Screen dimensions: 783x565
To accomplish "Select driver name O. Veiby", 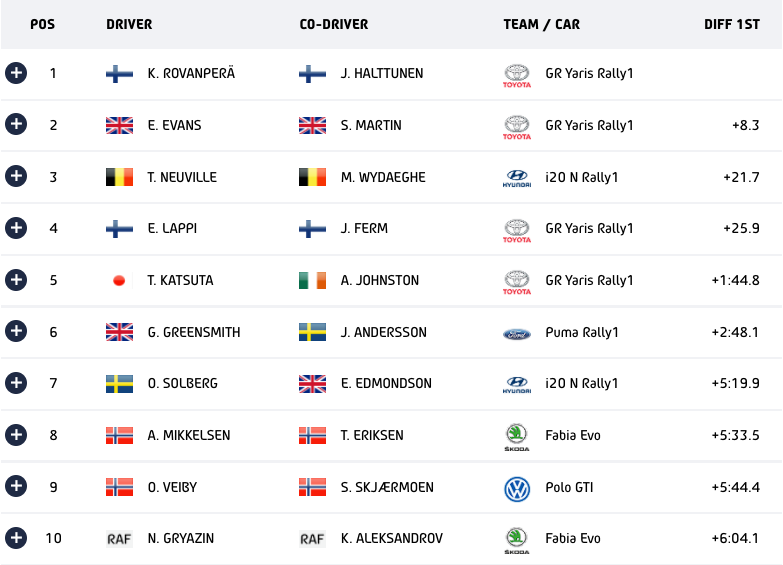I will pyautogui.click(x=172, y=487).
